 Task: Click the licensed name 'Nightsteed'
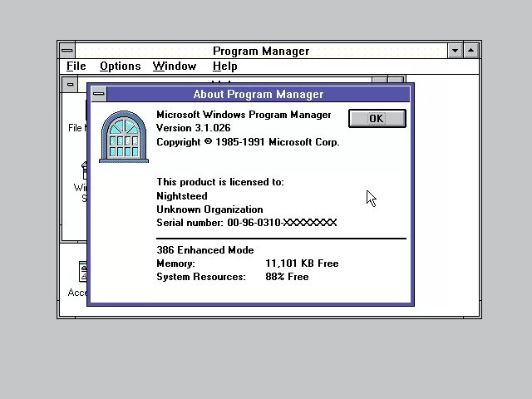point(182,196)
